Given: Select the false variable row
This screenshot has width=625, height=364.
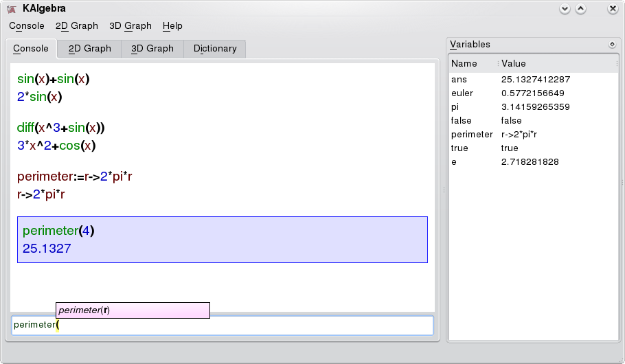Looking at the screenshot, I should (x=534, y=120).
